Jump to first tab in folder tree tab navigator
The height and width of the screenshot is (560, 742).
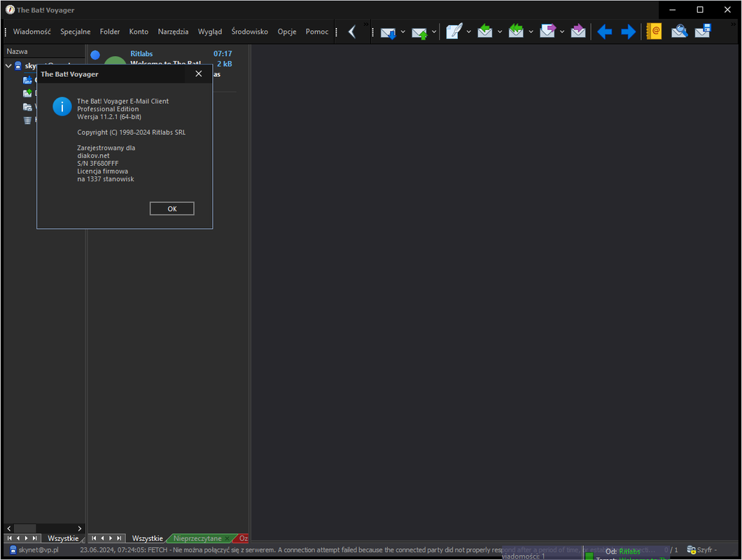(10, 538)
